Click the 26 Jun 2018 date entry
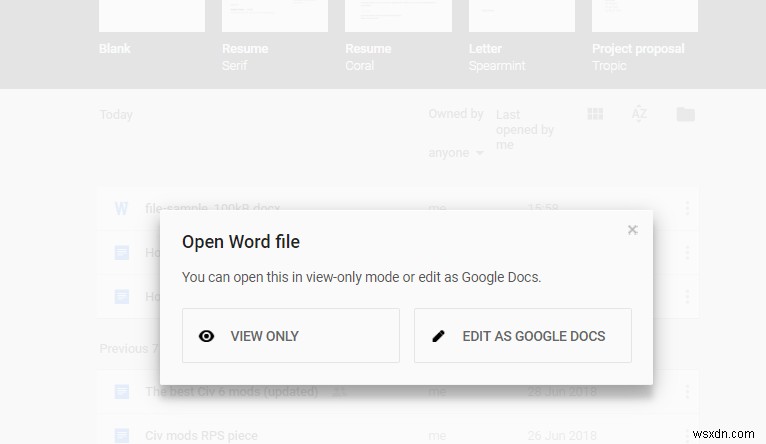This screenshot has height=444, width=766. point(562,435)
